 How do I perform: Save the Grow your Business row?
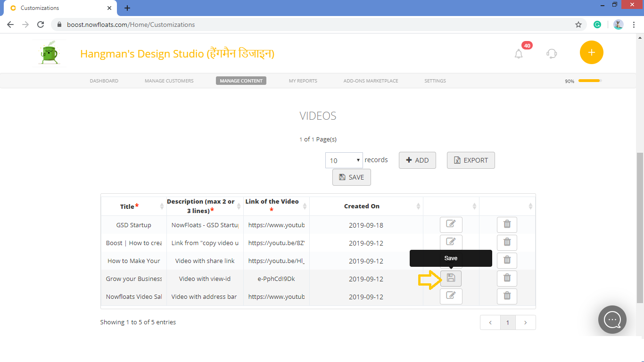pos(451,279)
